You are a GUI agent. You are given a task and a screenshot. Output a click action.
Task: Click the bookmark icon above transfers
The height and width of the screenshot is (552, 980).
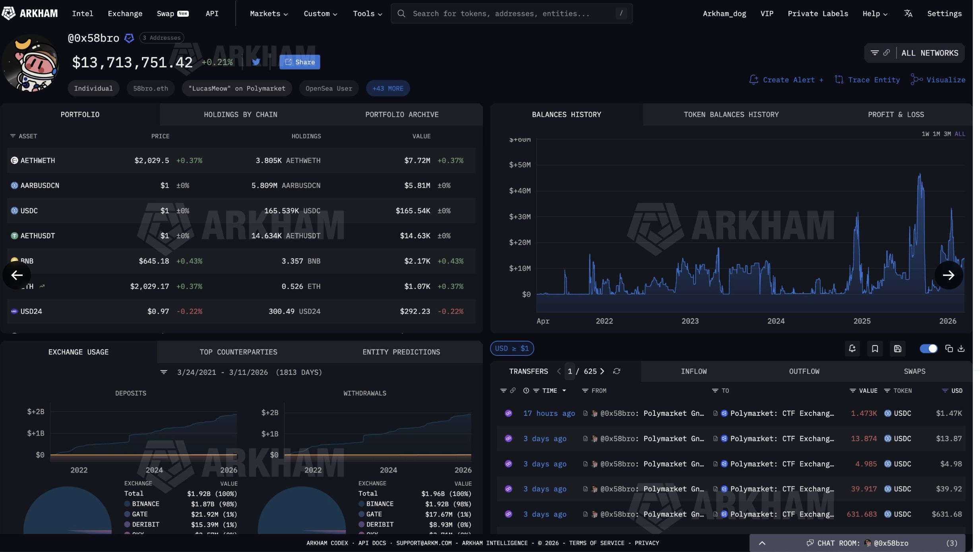875,349
